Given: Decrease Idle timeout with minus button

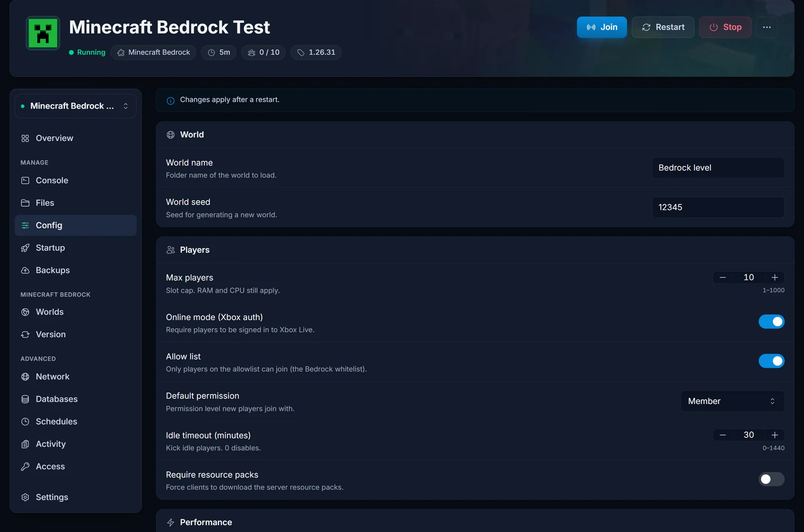Looking at the screenshot, I should coord(723,435).
